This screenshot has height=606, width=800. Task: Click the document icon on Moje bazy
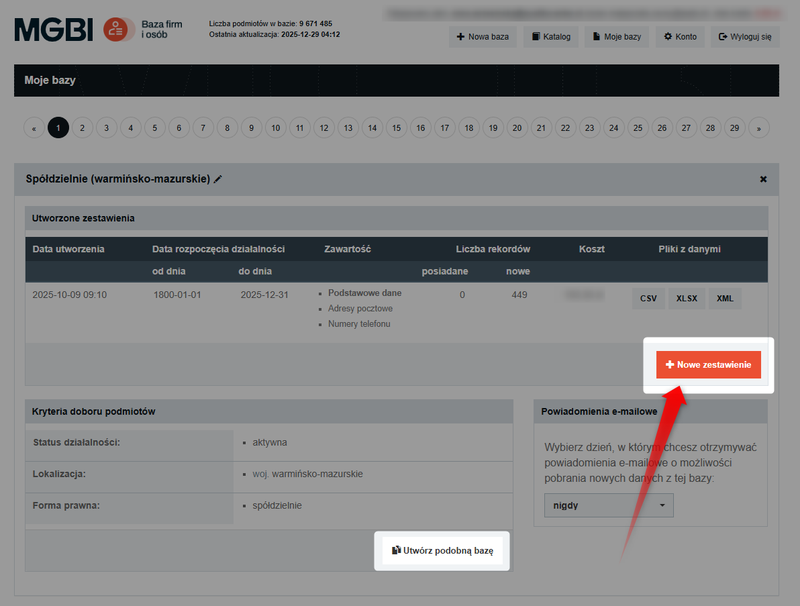point(595,36)
